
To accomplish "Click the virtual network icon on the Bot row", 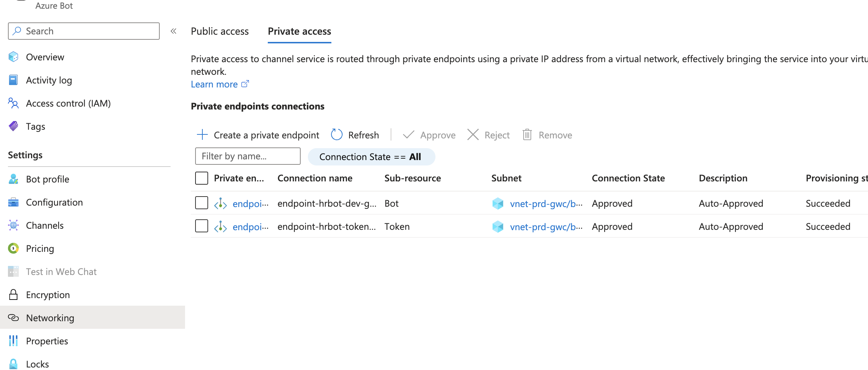I will [x=498, y=203].
